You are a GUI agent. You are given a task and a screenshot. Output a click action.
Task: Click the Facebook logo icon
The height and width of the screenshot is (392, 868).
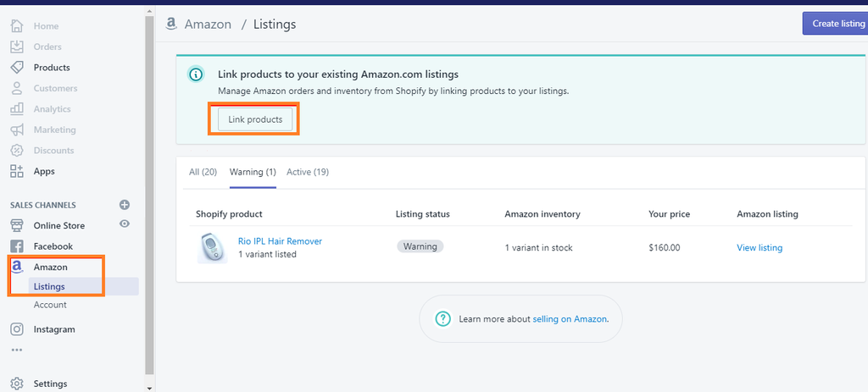(17, 246)
